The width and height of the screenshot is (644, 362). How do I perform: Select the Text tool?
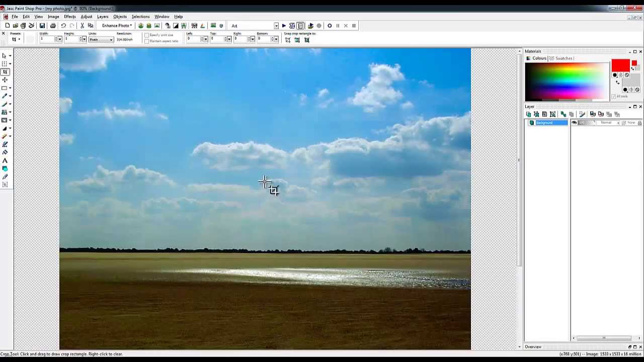pos(5,160)
